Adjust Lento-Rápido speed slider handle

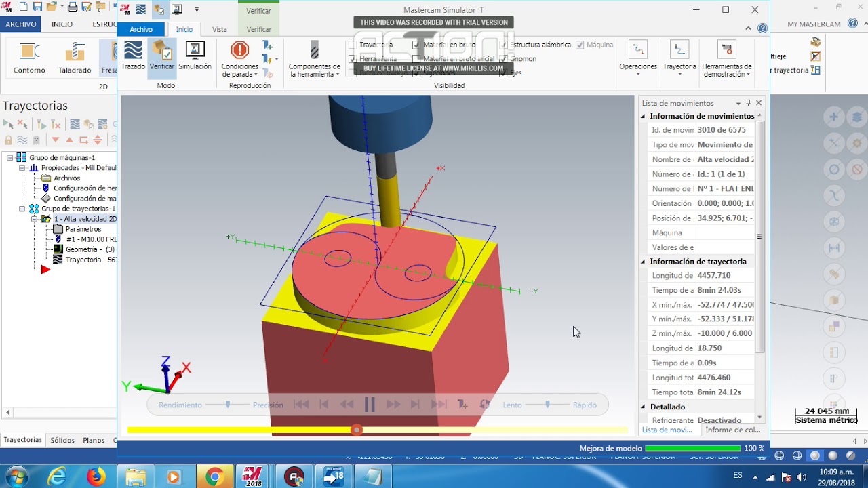[x=548, y=405]
